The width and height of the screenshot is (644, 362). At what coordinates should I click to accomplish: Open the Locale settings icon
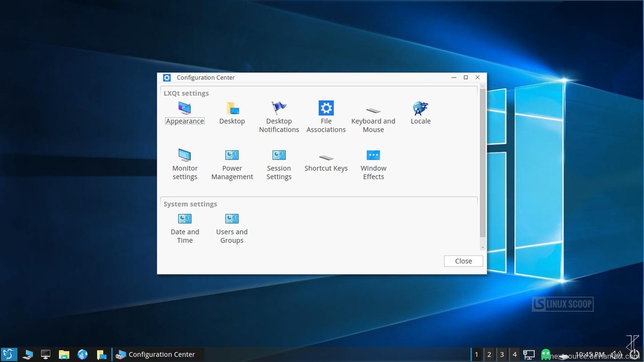click(x=420, y=113)
